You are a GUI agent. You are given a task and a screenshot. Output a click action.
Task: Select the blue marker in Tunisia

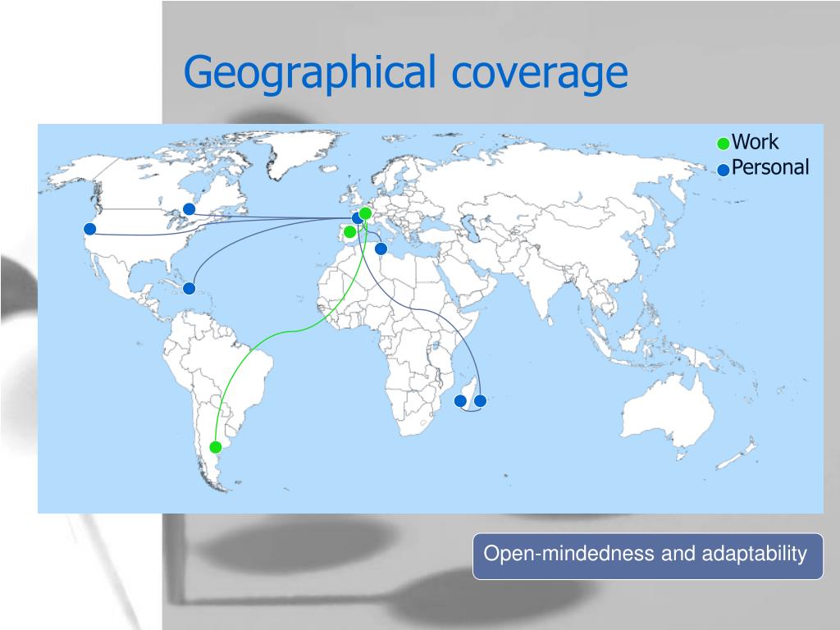pyautogui.click(x=381, y=249)
